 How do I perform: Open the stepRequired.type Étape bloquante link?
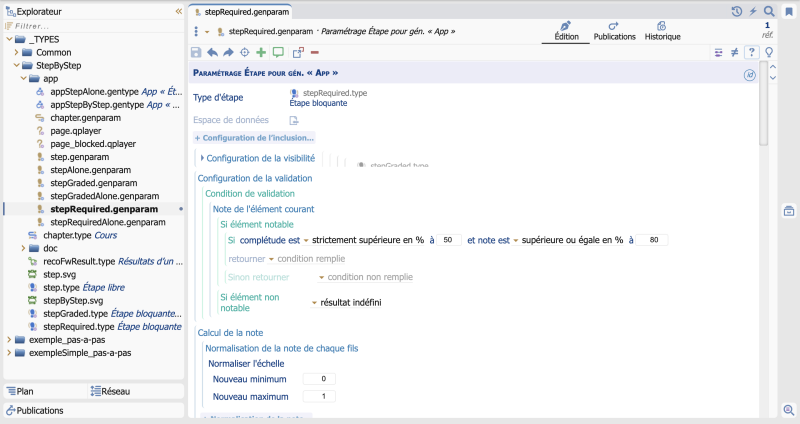(x=329, y=98)
